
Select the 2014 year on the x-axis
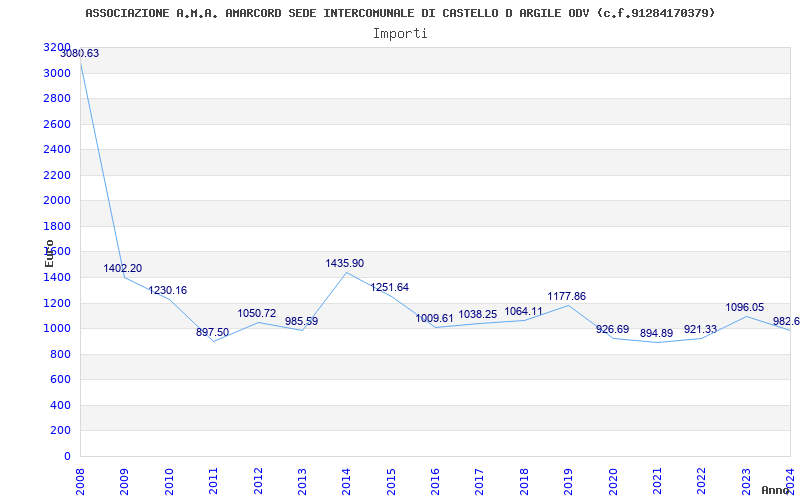346,481
